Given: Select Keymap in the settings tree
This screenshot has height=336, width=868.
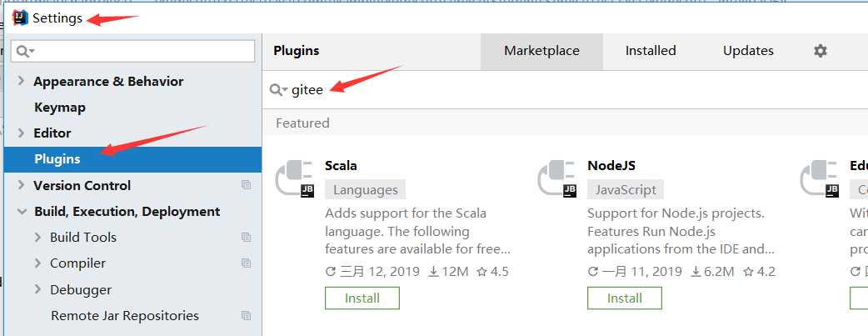Looking at the screenshot, I should [60, 107].
